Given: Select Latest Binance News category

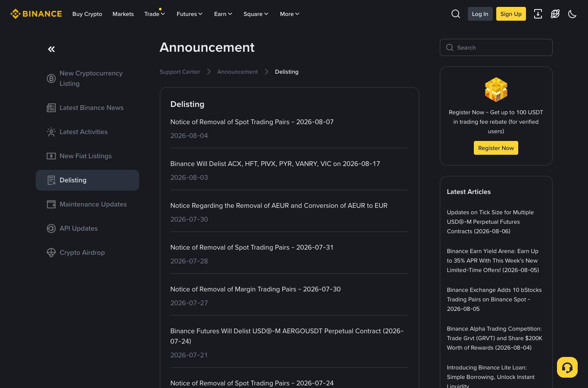Looking at the screenshot, I should click(x=87, y=108).
